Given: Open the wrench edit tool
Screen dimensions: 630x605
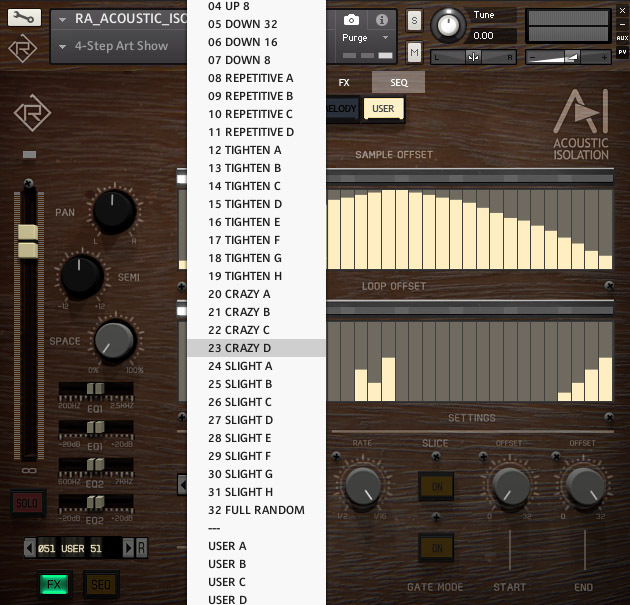Looking at the screenshot, I should click(24, 18).
